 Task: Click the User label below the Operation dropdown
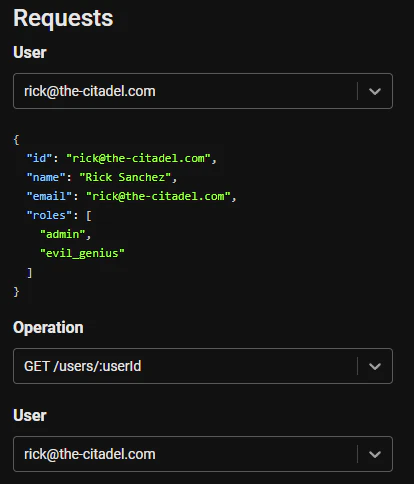(x=30, y=415)
